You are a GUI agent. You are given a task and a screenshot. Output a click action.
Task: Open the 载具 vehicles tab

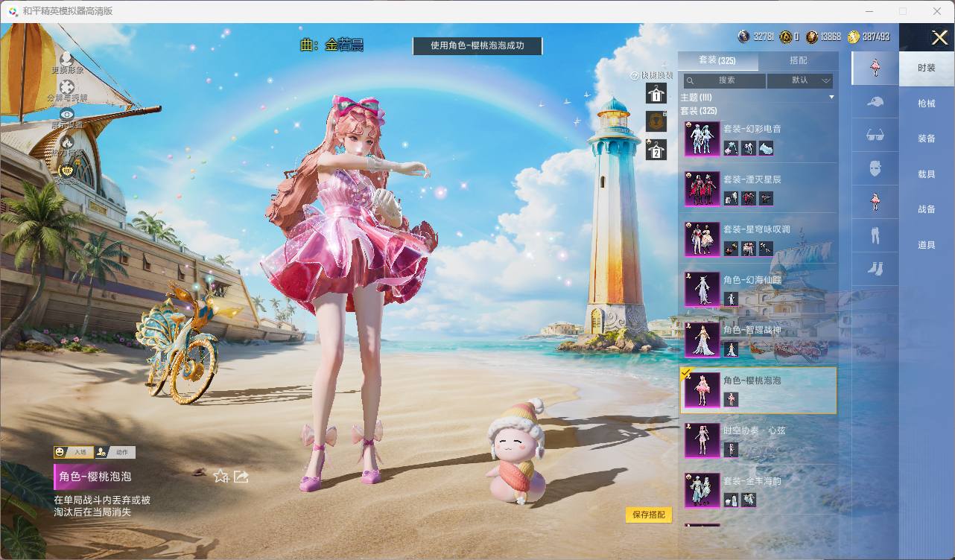tap(927, 174)
